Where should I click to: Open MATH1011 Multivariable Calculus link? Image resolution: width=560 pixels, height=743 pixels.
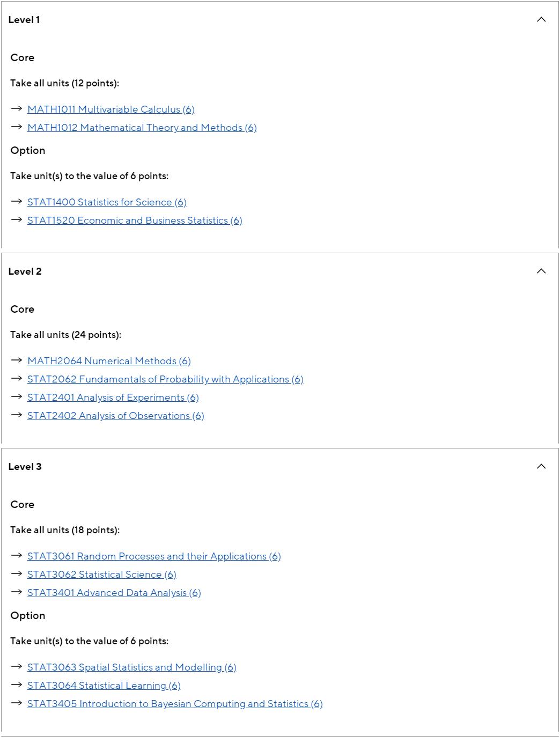[x=111, y=109]
